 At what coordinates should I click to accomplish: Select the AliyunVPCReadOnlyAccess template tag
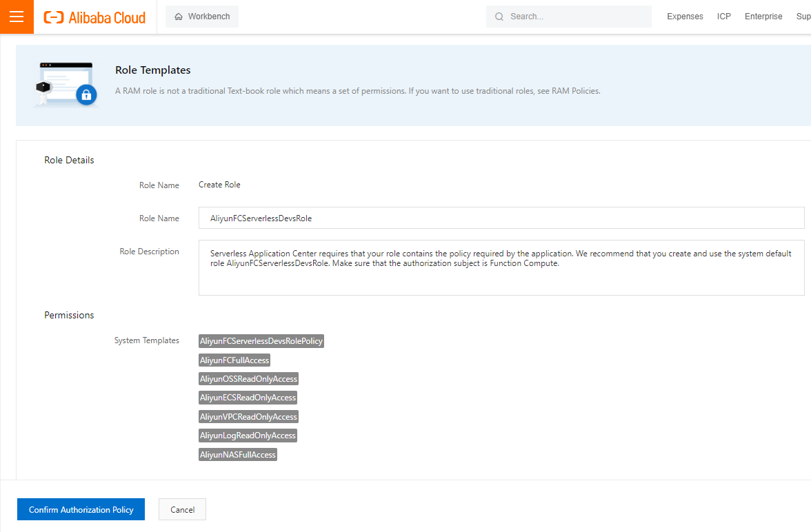click(249, 417)
